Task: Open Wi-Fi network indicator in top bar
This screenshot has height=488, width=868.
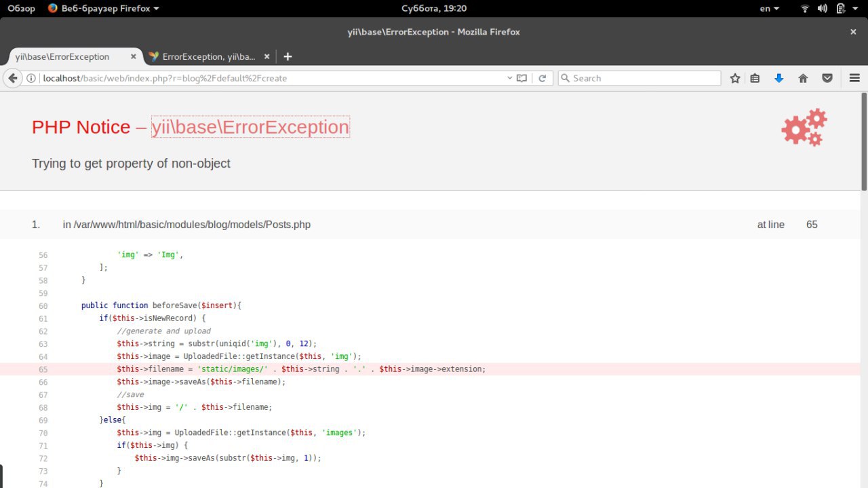Action: coord(805,8)
